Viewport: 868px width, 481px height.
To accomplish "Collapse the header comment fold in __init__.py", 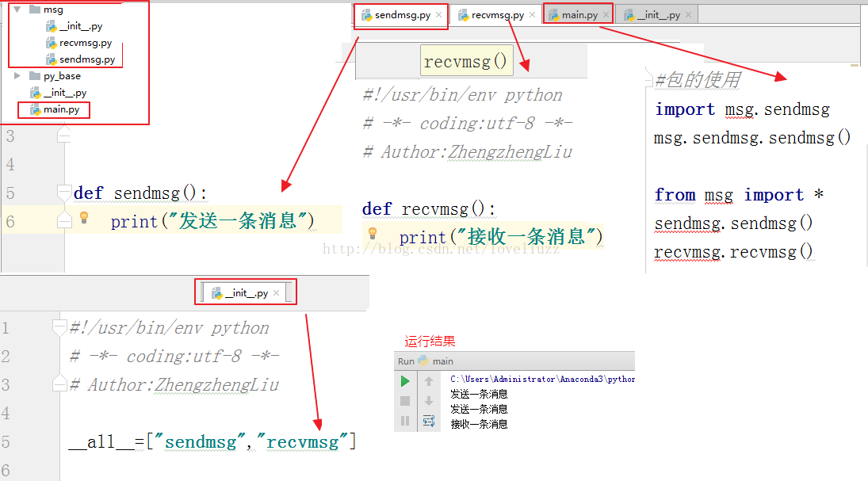I will tap(59, 327).
